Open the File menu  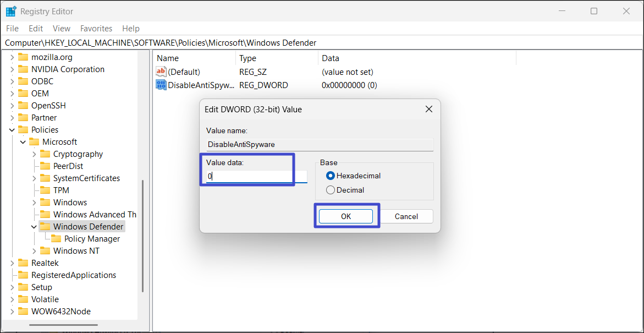tap(12, 29)
